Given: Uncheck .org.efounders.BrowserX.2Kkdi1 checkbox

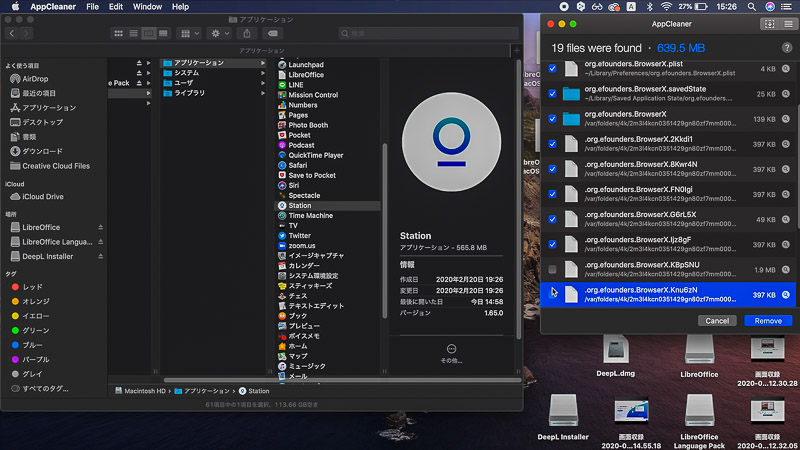Looking at the screenshot, I should tap(552, 144).
